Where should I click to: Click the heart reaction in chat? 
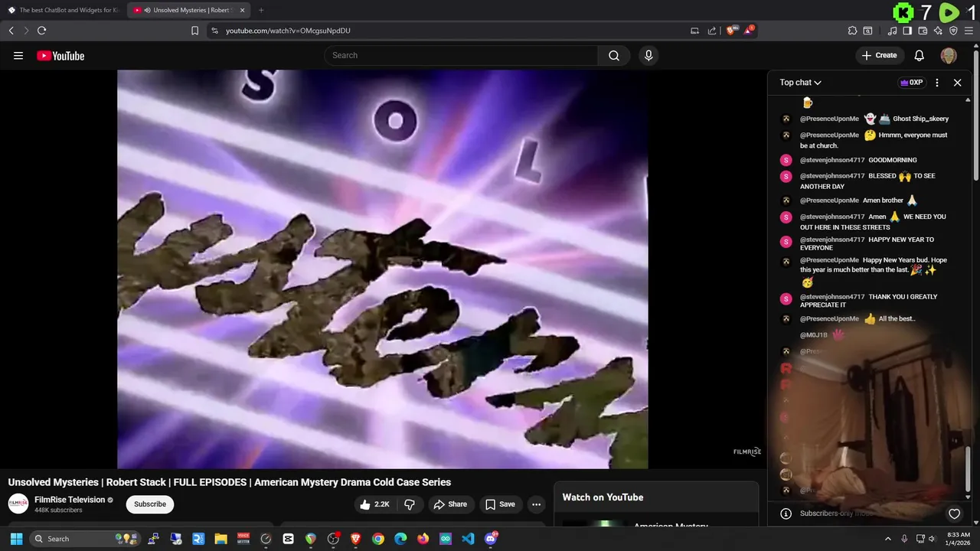954,514
